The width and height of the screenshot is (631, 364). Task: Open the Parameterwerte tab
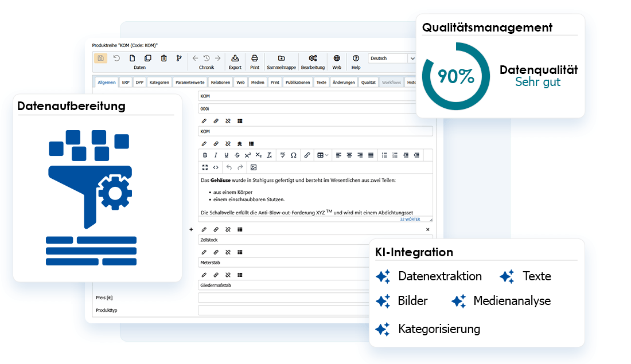[190, 83]
